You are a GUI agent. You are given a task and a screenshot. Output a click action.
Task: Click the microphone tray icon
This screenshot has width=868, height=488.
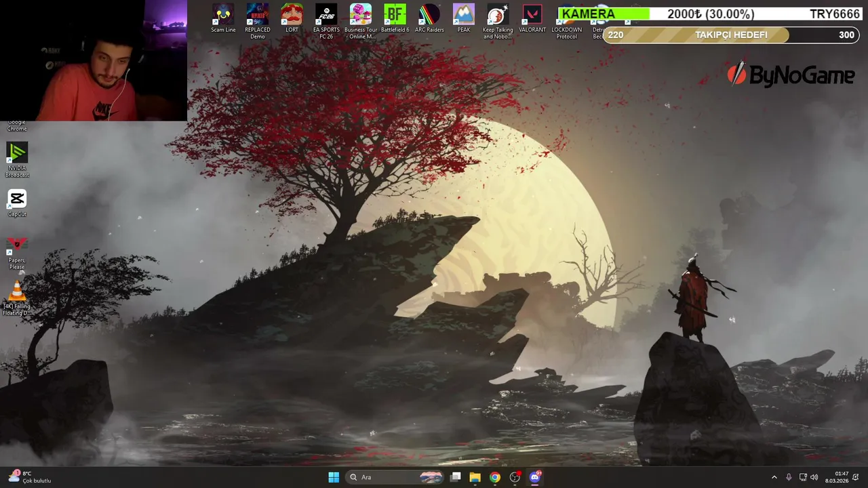pyautogui.click(x=789, y=477)
